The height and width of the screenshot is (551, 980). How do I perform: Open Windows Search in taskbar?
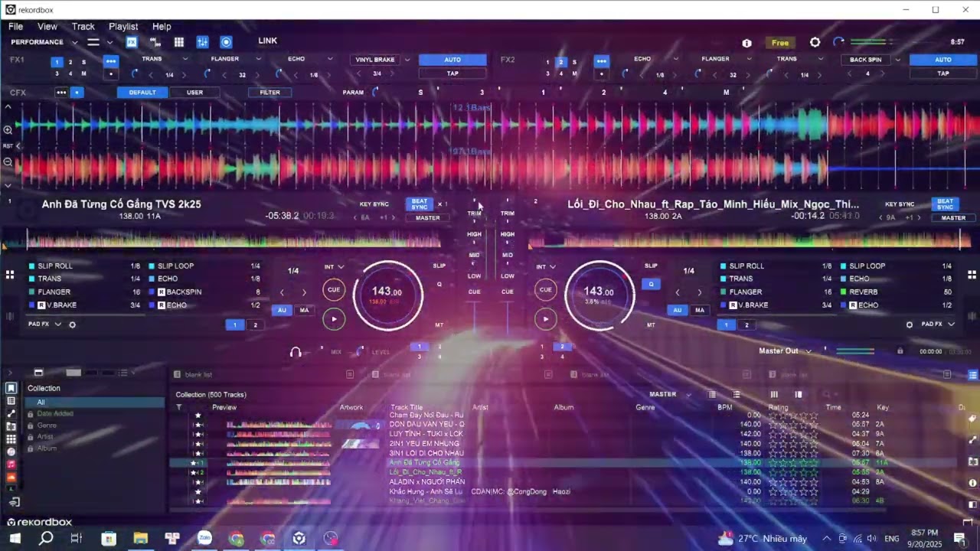[46, 539]
